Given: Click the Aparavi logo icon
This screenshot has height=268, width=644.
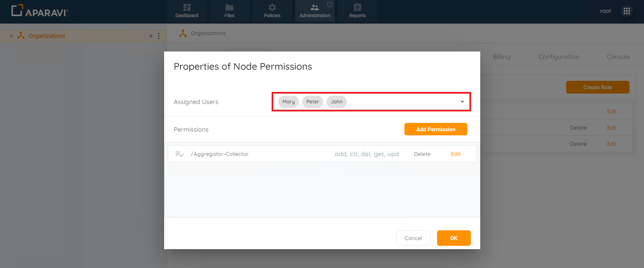Looking at the screenshot, I should click(17, 10).
